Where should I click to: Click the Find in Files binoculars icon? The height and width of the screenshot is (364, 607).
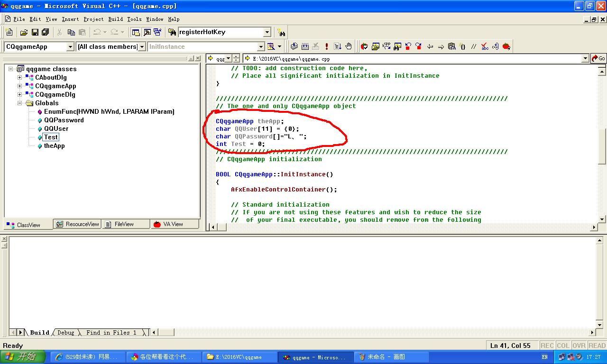173,32
